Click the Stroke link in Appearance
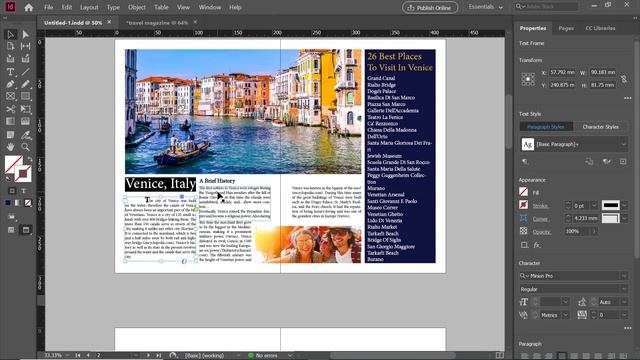 point(540,206)
